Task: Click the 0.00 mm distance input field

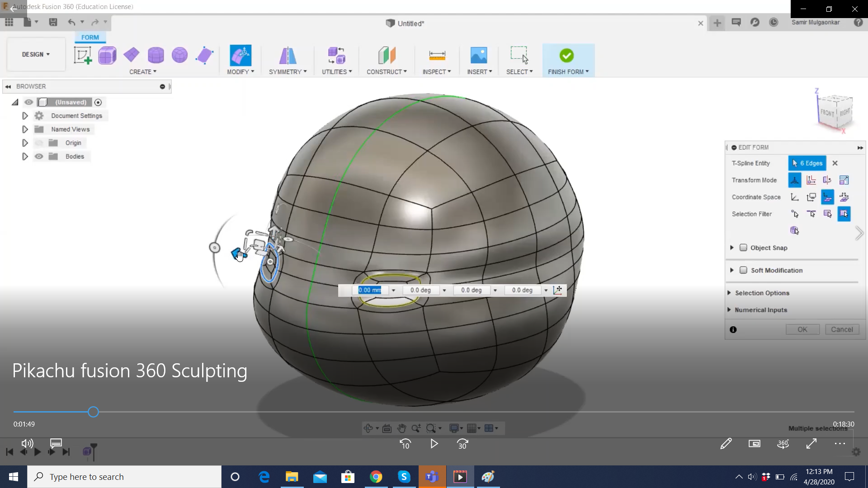Action: [370, 290]
